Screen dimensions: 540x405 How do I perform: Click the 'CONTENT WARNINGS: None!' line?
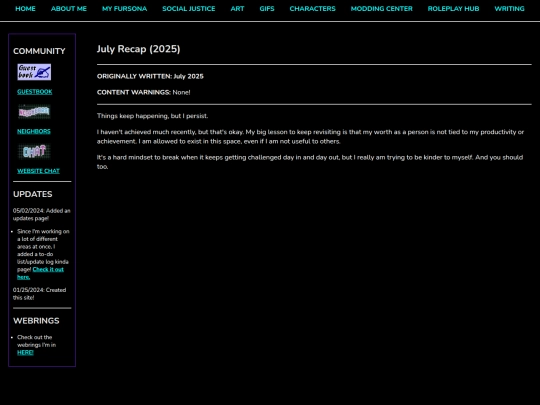pos(144,92)
